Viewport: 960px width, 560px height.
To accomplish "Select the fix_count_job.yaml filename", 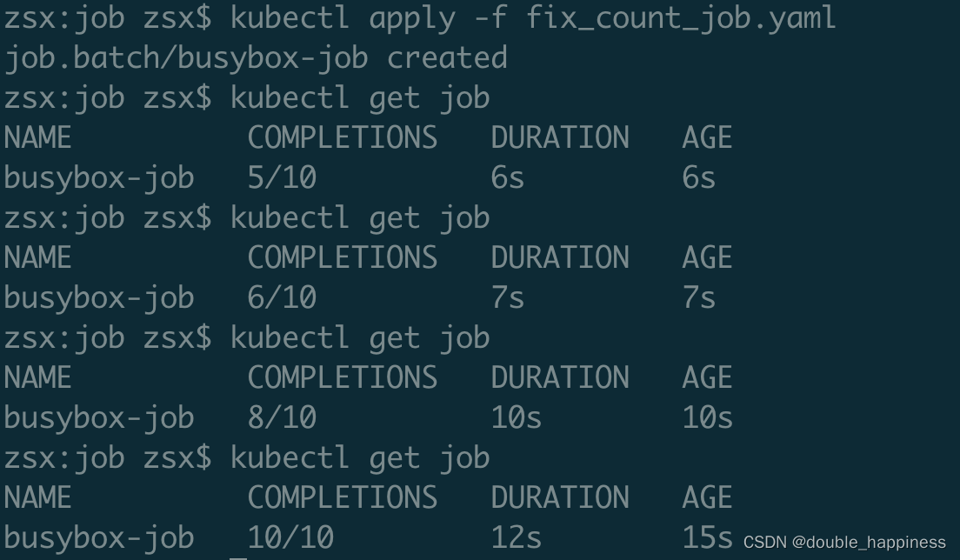I will tap(681, 17).
